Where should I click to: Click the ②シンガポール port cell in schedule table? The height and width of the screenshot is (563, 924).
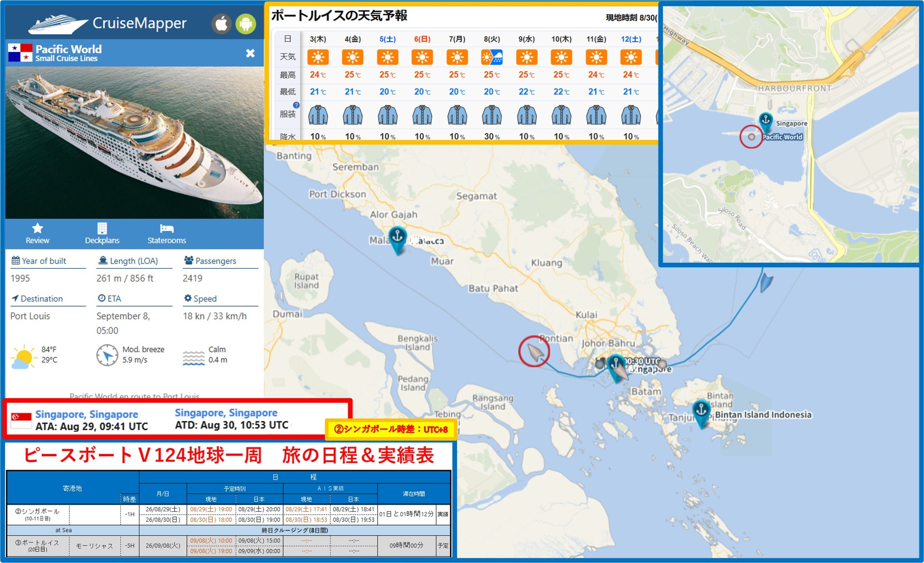[37, 514]
